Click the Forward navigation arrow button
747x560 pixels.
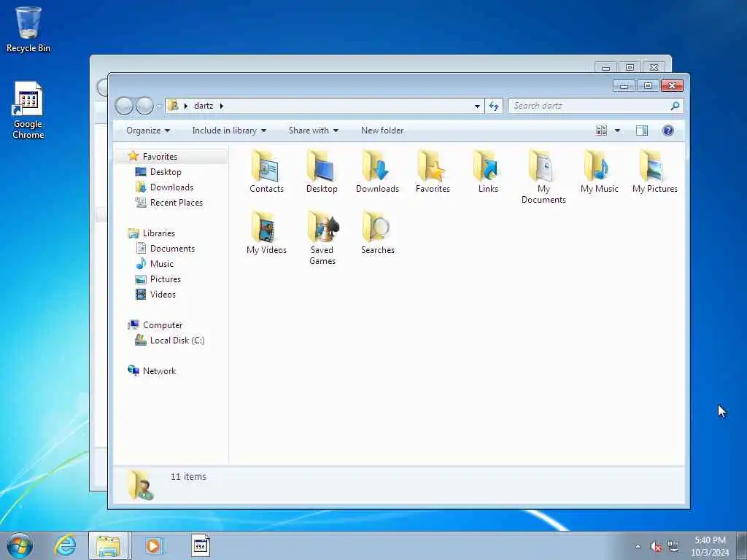pos(144,106)
